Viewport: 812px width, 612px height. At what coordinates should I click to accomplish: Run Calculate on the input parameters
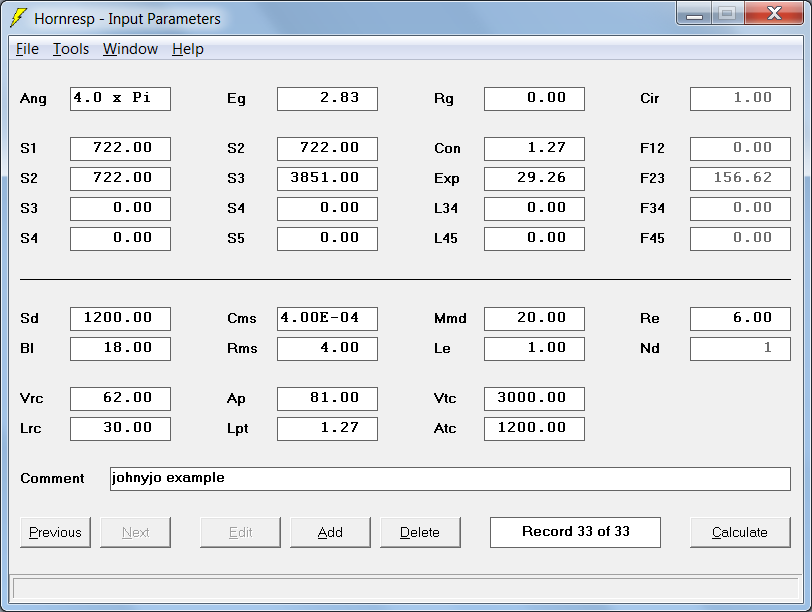[x=740, y=532]
